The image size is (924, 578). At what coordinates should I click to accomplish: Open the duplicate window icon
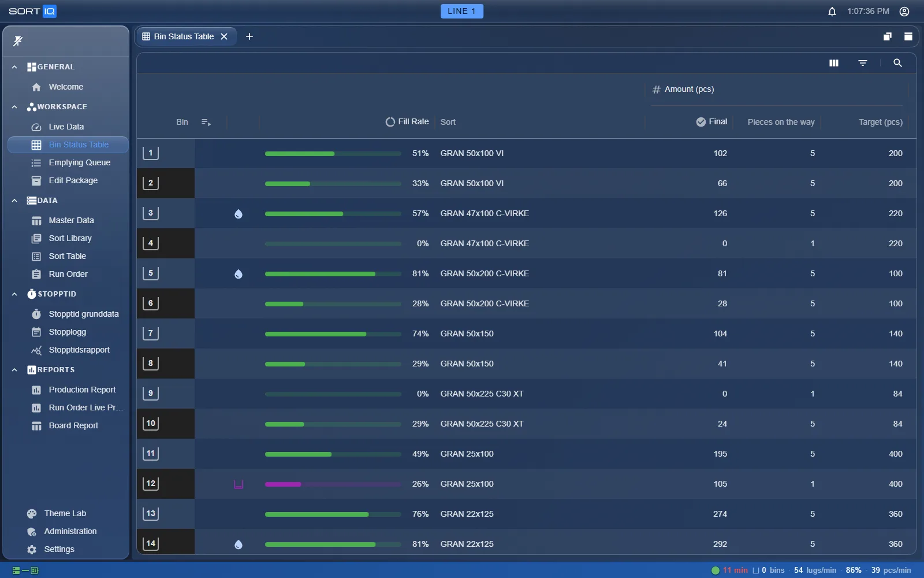(x=888, y=36)
